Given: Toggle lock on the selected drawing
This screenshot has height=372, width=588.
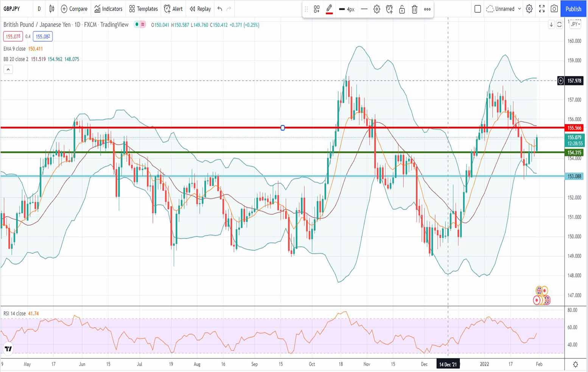Looking at the screenshot, I should (x=402, y=9).
